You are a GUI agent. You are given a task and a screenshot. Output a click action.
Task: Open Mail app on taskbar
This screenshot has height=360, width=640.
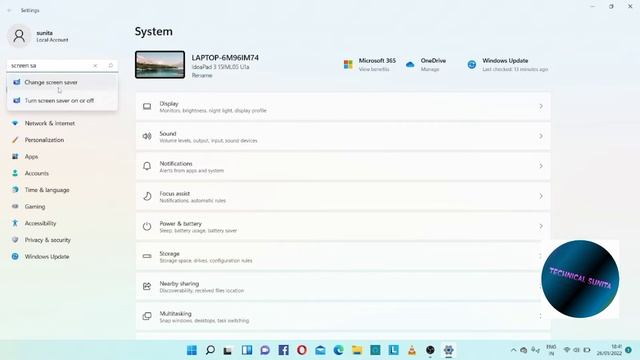(320, 350)
